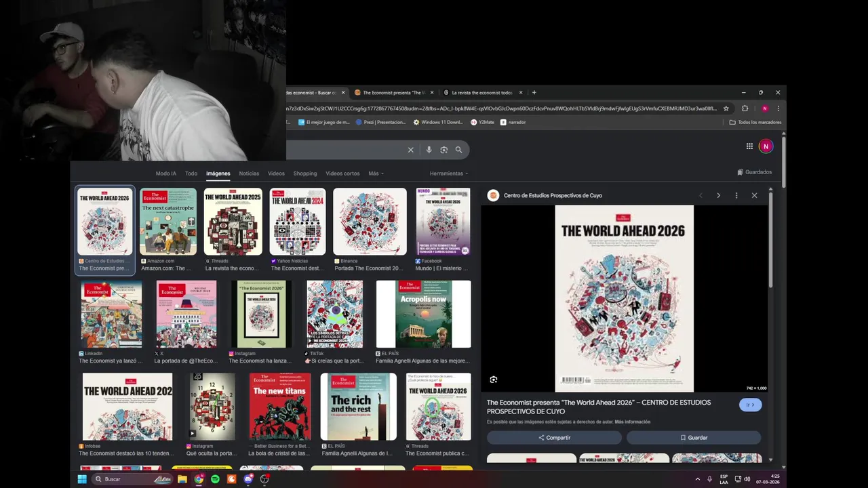Open Yahoo Noticias World Ahead 2024 thumbnail
The height and width of the screenshot is (488, 868).
[x=298, y=222]
